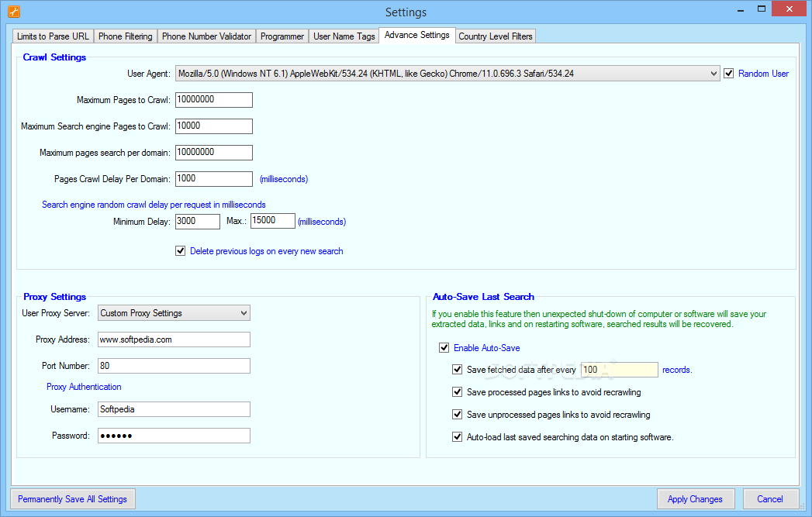Click the Minimum Delay input field
812x517 pixels.
tap(198, 222)
